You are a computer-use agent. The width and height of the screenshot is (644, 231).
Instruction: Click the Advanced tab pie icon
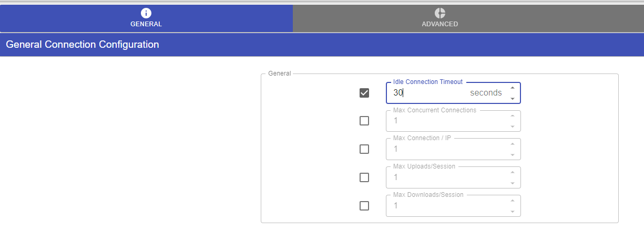click(440, 13)
